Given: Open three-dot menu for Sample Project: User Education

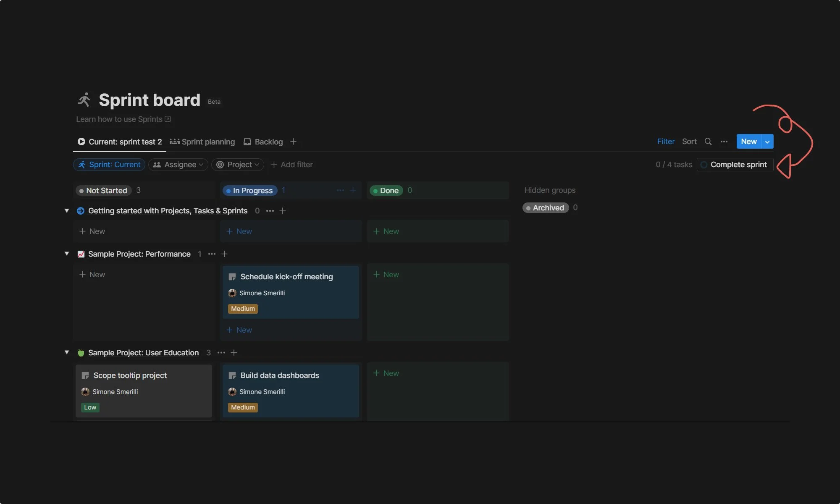Looking at the screenshot, I should 221,353.
